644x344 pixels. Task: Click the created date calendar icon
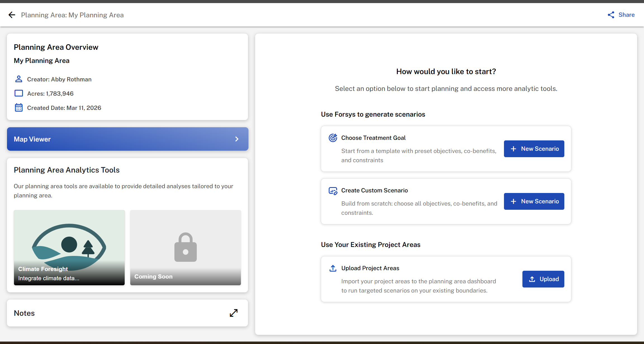[19, 108]
